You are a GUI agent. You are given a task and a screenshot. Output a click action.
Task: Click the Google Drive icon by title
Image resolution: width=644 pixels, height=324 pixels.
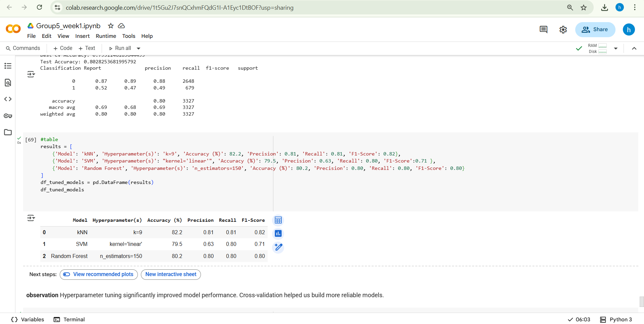[31, 26]
